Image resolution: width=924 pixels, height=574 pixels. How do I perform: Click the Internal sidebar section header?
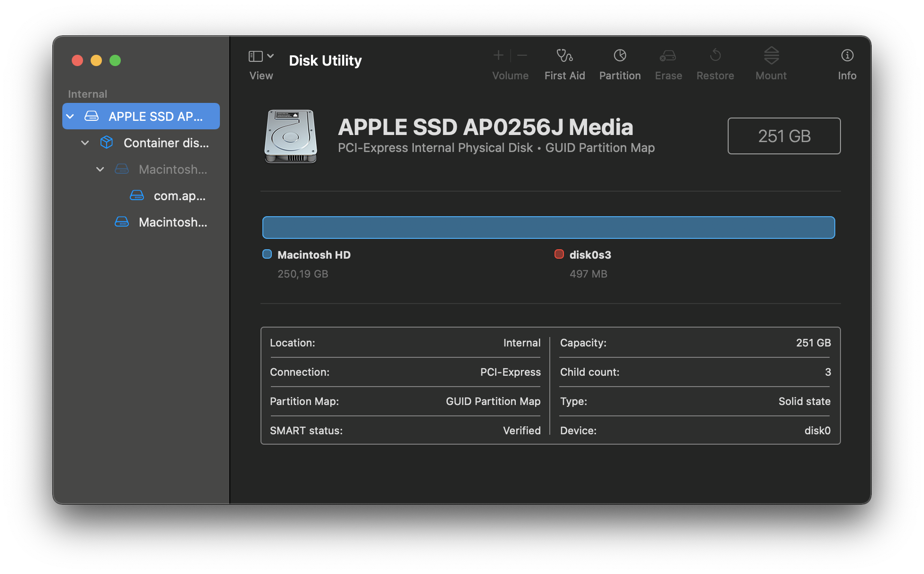87,94
